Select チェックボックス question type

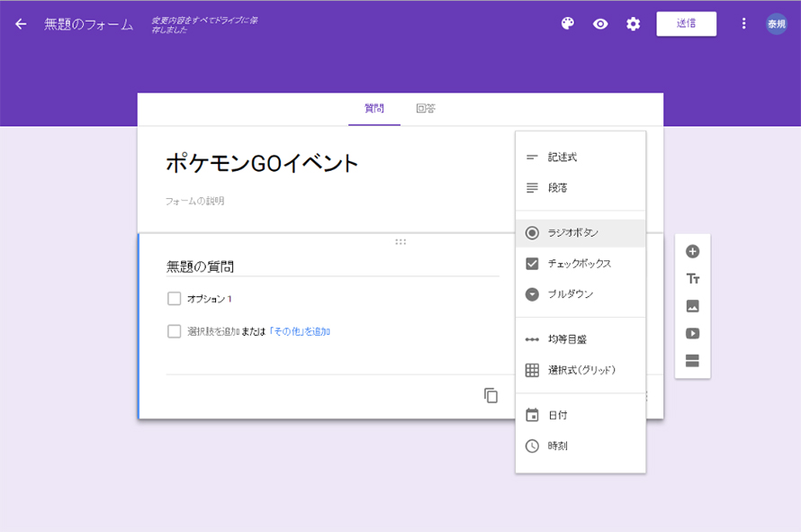[x=580, y=264]
